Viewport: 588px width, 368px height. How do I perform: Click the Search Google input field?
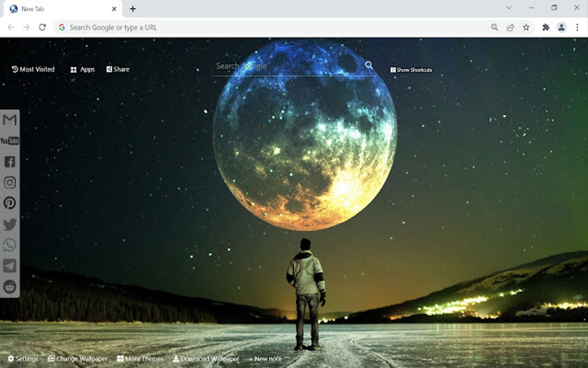pos(277,66)
